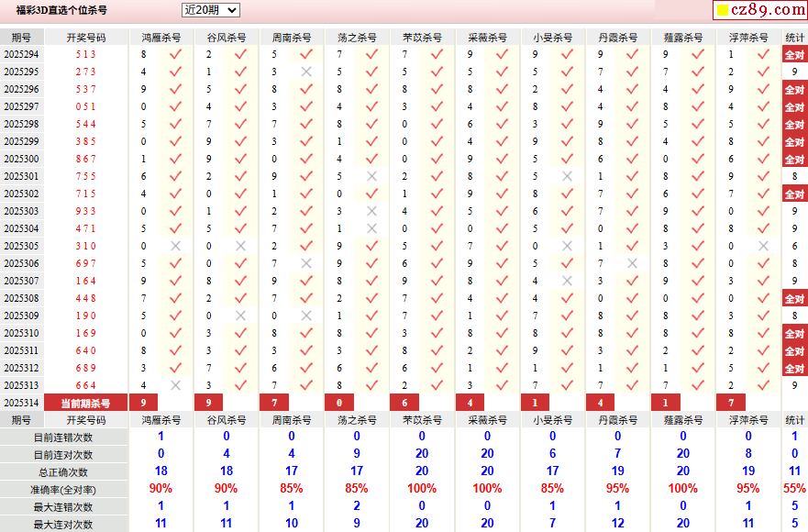Click the winning number 4 4 8
808x532 pixels.
(85, 298)
